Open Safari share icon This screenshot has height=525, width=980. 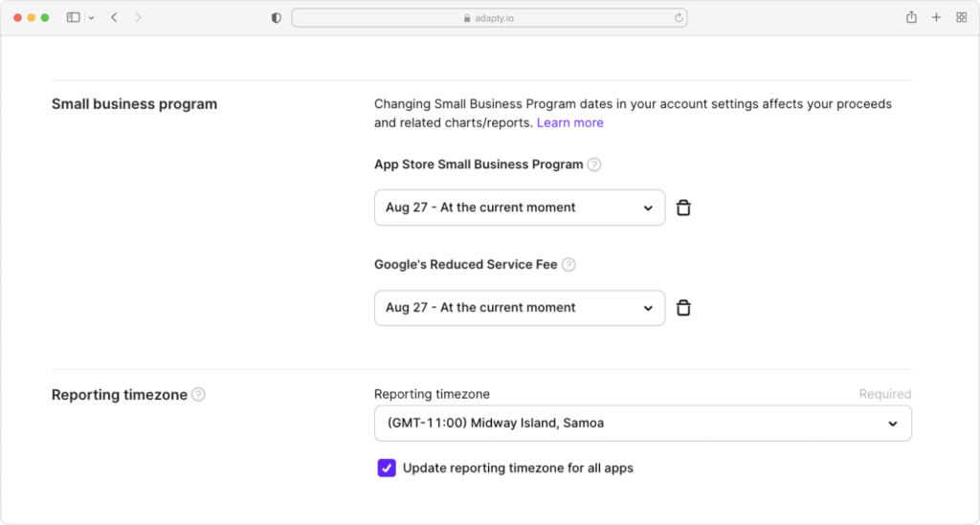(x=911, y=17)
